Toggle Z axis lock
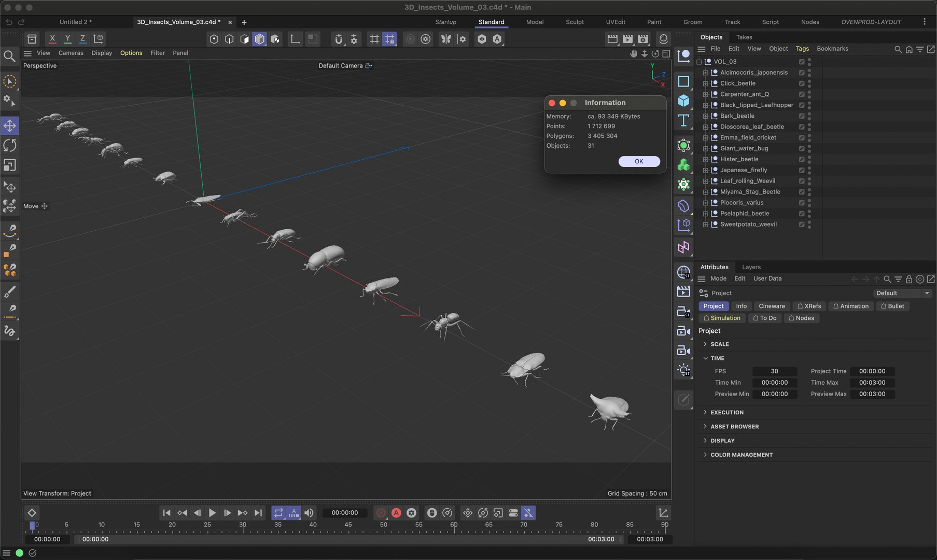 [x=82, y=39]
